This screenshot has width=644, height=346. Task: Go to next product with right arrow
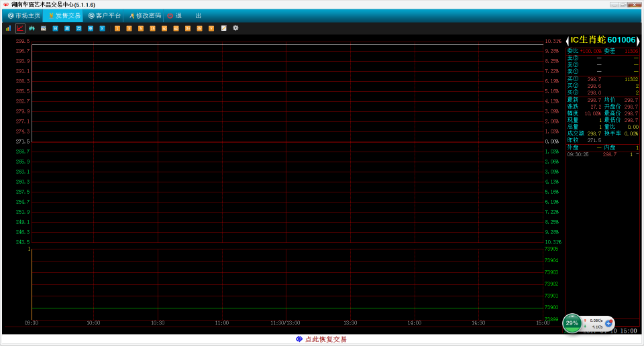(638, 40)
